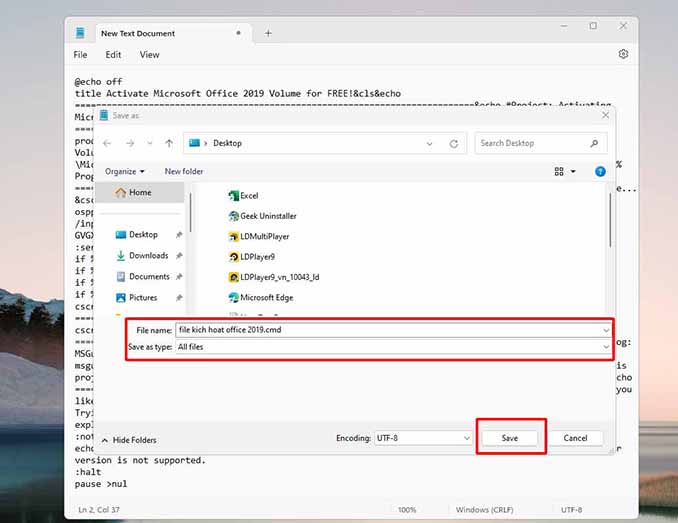Unpin Desktop using its pin icon
Image resolution: width=678 pixels, height=523 pixels.
tap(179, 235)
